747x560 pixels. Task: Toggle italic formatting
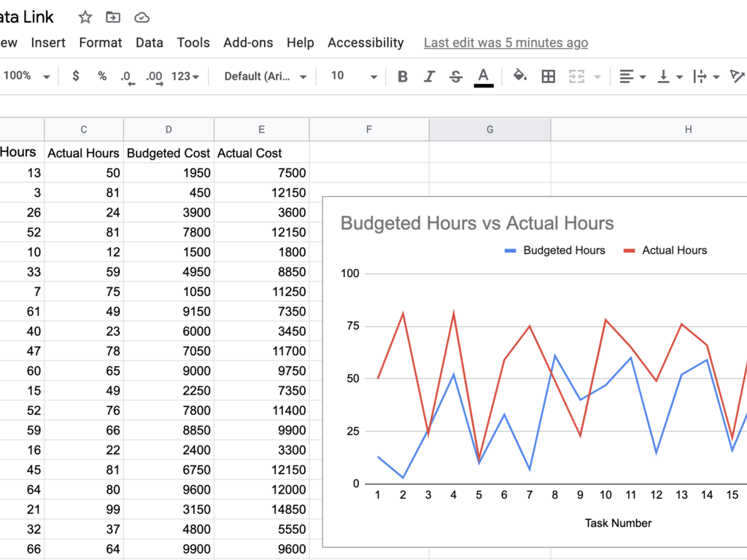(x=429, y=77)
